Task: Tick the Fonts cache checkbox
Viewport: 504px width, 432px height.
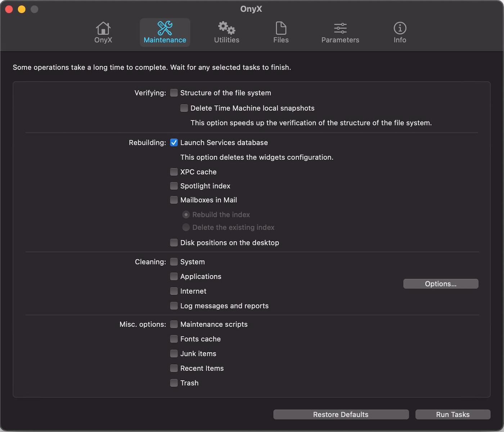Action: click(174, 339)
